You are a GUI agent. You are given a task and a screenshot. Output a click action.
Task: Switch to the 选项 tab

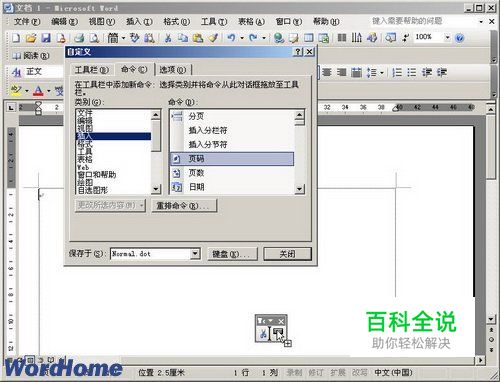pos(173,70)
